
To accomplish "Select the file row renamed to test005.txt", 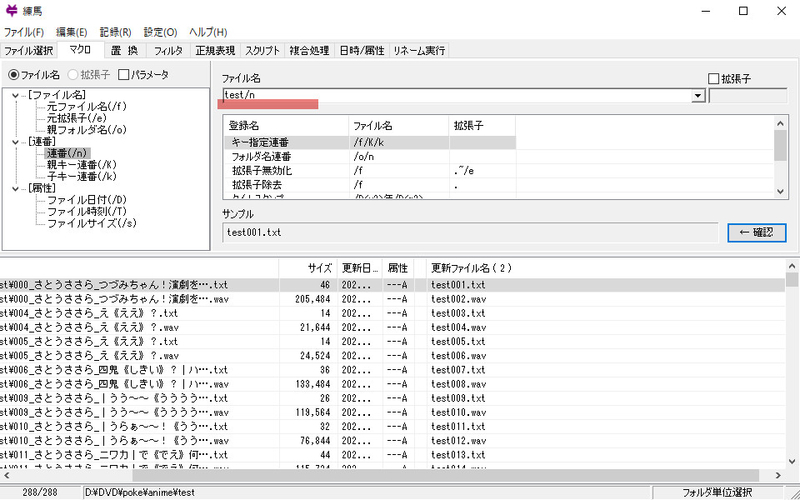I will (x=392, y=341).
